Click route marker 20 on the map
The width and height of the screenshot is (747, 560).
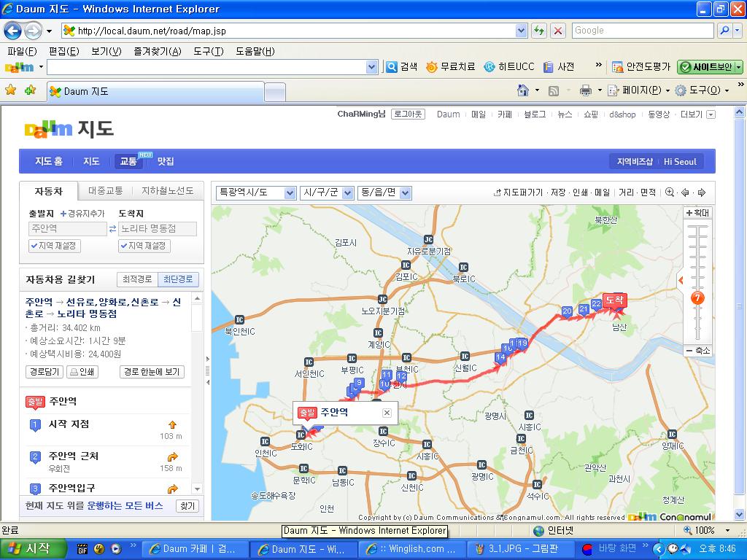[x=567, y=312]
